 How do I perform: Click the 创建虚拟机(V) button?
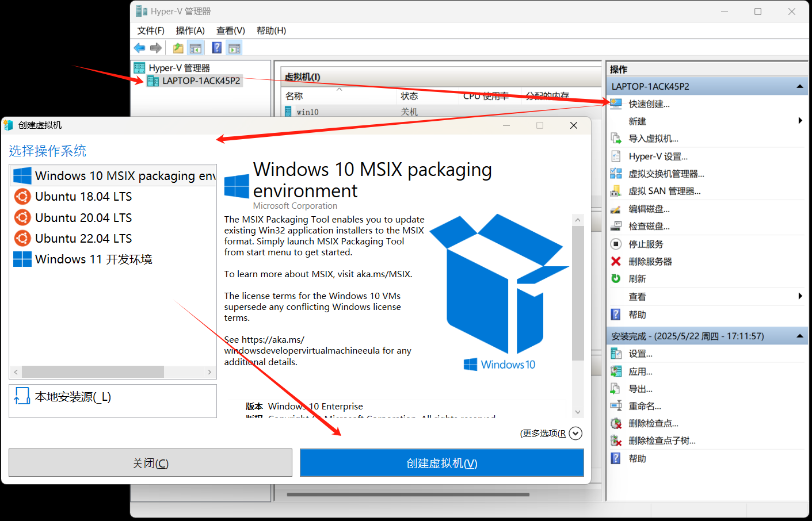(442, 463)
